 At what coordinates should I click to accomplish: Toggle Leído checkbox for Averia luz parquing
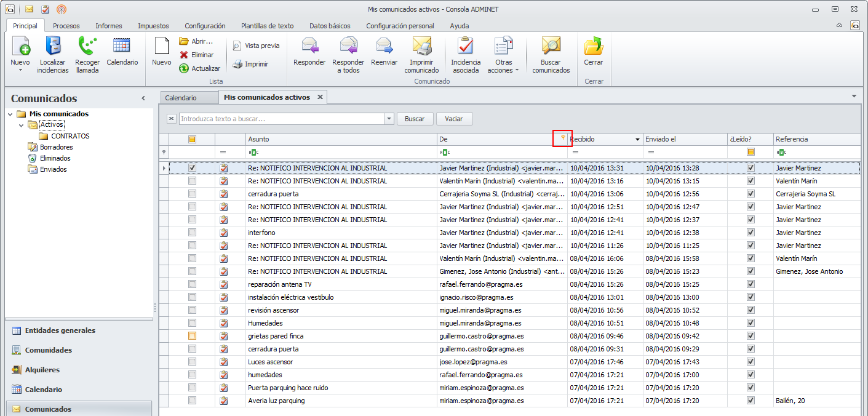pyautogui.click(x=751, y=401)
